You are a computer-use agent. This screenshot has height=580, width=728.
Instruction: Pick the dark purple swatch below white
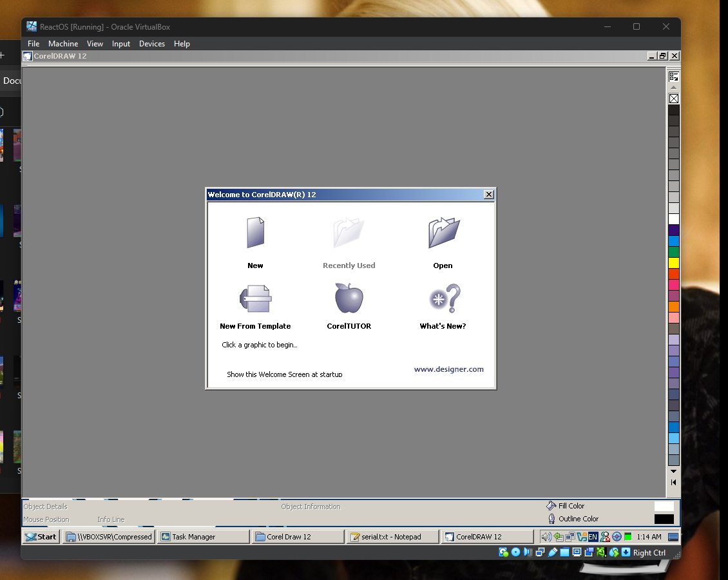674,230
